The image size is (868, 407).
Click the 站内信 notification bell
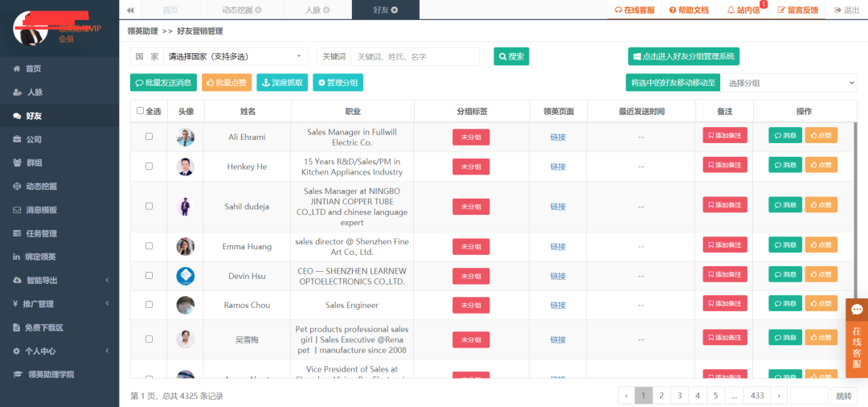(x=743, y=10)
